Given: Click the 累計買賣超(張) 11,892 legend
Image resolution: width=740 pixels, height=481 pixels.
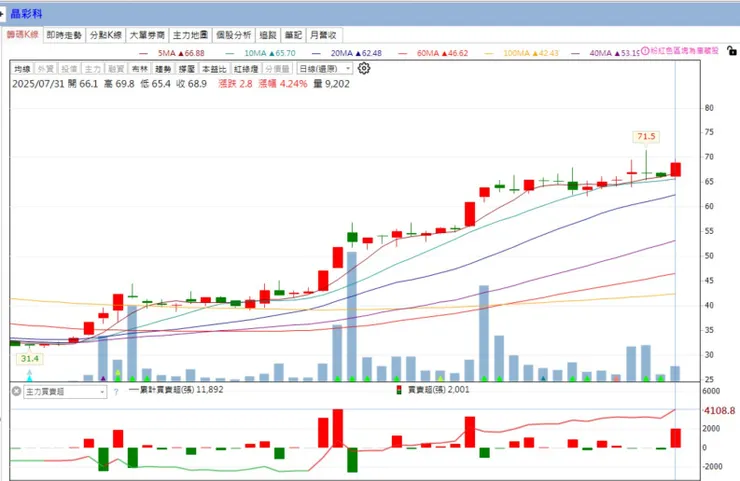Looking at the screenshot, I should pos(176,390).
